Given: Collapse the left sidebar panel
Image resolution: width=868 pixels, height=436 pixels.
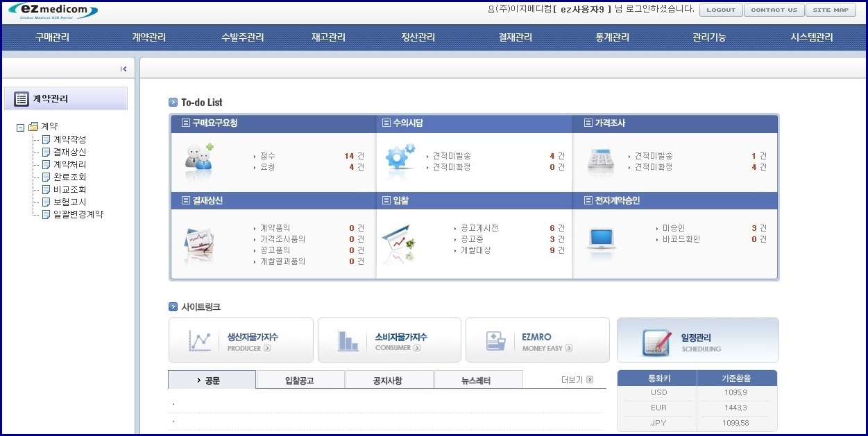Looking at the screenshot, I should click(x=124, y=69).
